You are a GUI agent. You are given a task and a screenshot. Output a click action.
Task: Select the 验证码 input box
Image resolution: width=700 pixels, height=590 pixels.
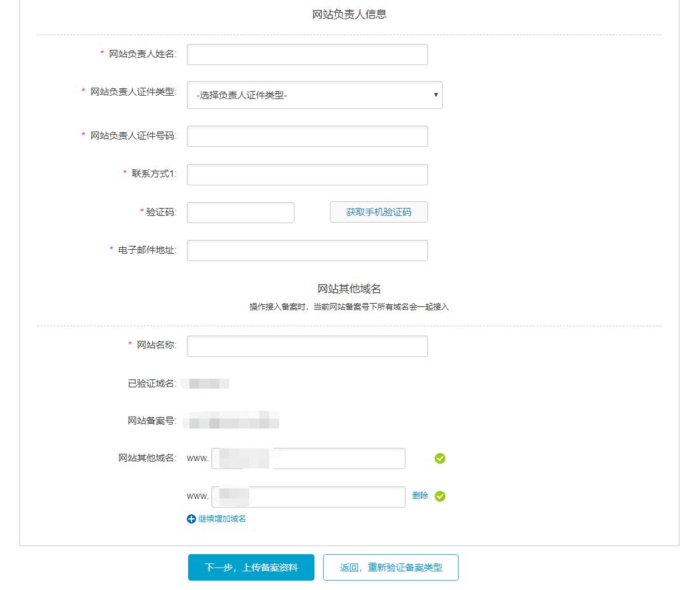[240, 212]
